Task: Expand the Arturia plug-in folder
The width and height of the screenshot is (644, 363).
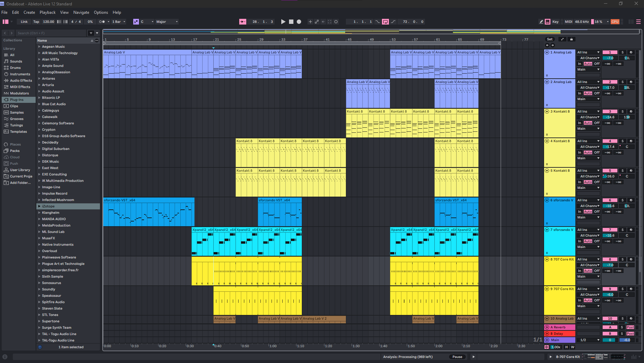Action: click(39, 85)
